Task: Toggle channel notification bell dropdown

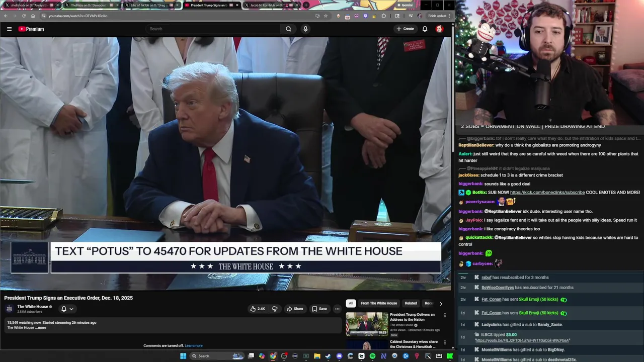Action: click(x=67, y=309)
